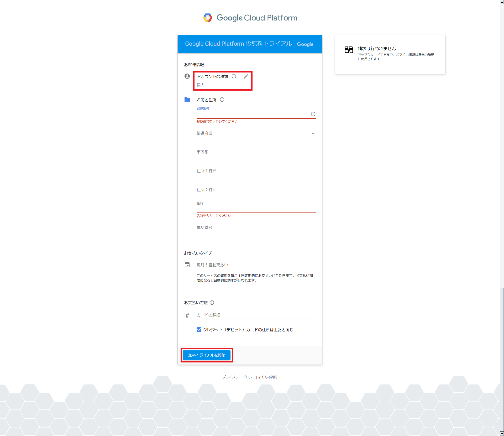Open the プライバシー ポリシー link
504x436 pixels.
pyautogui.click(x=239, y=377)
